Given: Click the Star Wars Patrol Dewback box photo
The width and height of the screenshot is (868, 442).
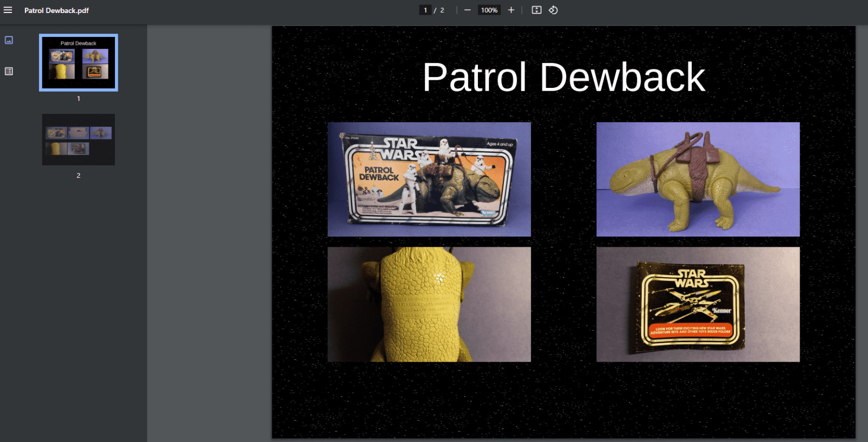Looking at the screenshot, I should point(429,179).
